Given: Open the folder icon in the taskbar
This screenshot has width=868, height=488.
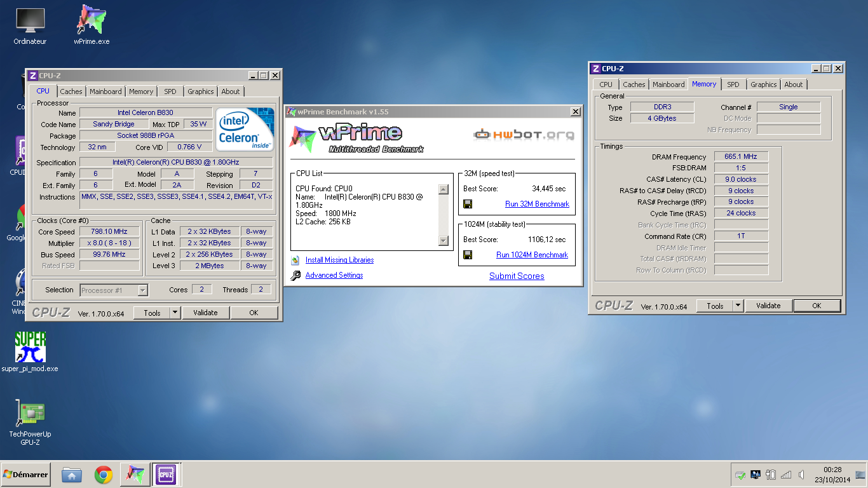Looking at the screenshot, I should coord(72,475).
